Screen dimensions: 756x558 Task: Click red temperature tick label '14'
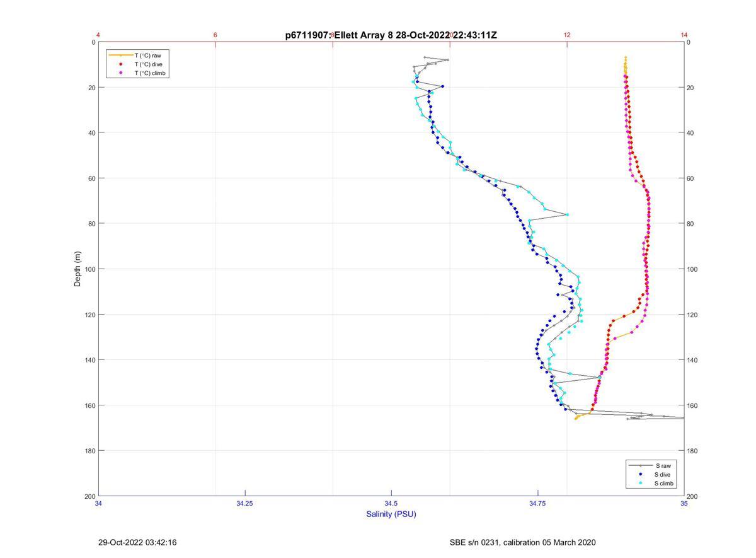click(684, 35)
